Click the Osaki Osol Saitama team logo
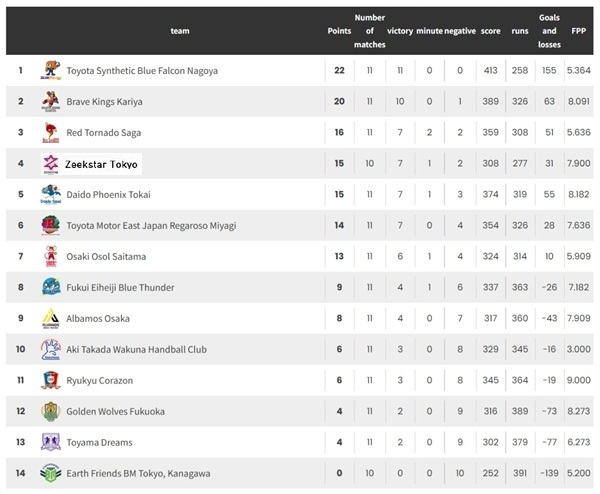 pyautogui.click(x=51, y=256)
